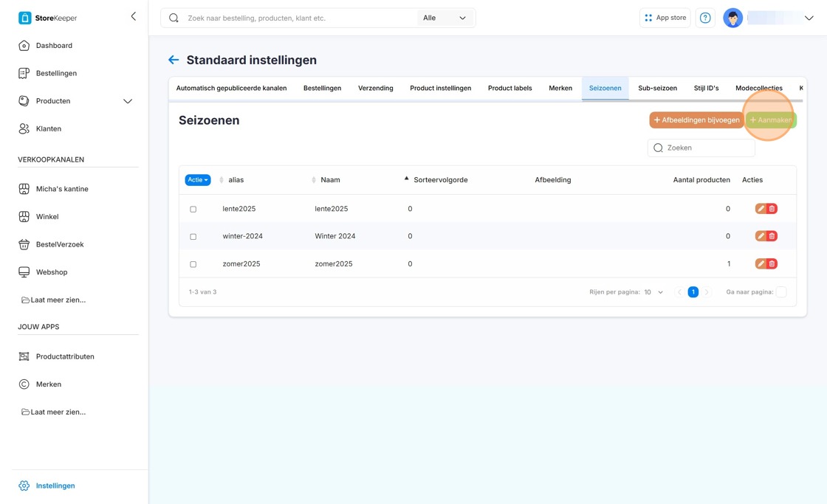827x504 pixels.
Task: Open Instellingen gear icon in sidebar
Action: (24, 486)
